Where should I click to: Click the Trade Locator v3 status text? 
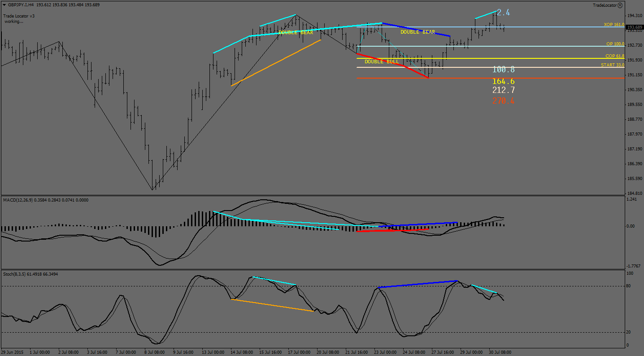point(19,16)
